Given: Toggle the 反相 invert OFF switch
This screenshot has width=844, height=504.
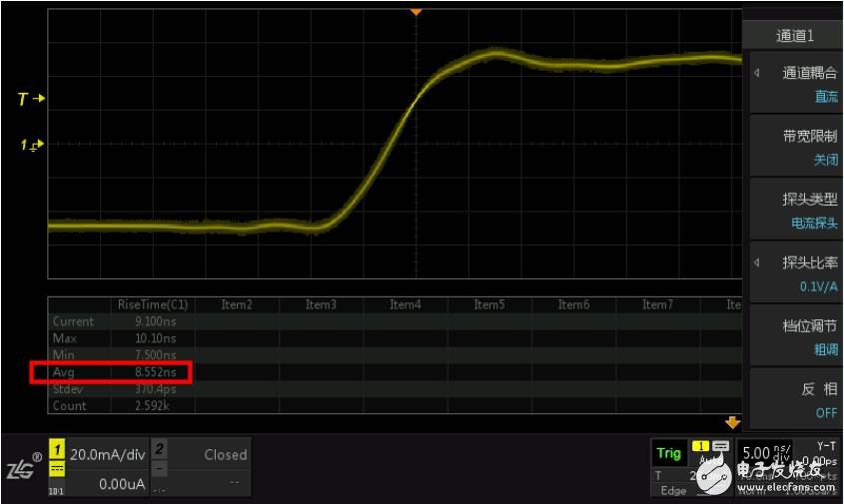Looking at the screenshot, I should 796,399.
